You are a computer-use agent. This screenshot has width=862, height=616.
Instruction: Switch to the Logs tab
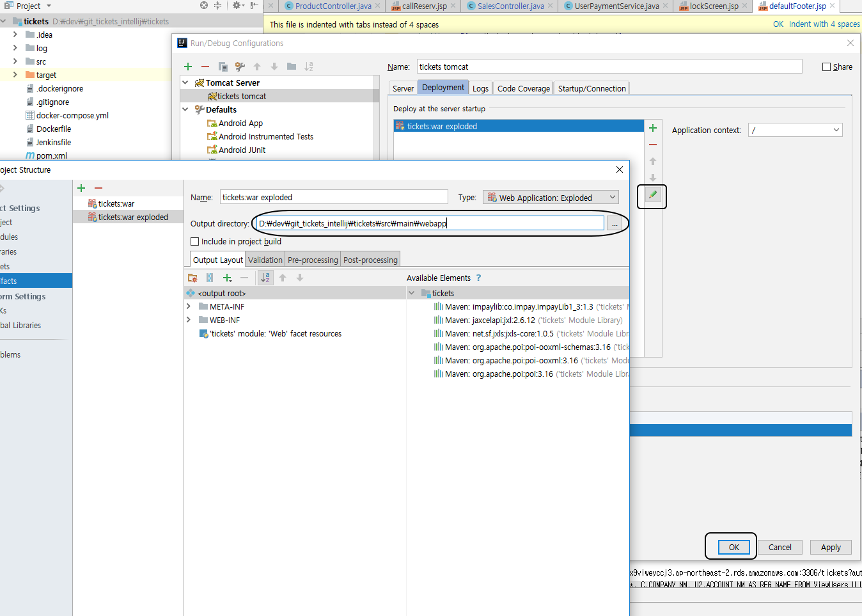(x=481, y=88)
